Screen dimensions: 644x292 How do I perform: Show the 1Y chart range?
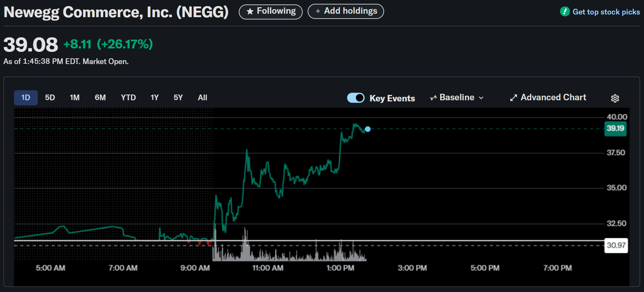click(x=155, y=98)
